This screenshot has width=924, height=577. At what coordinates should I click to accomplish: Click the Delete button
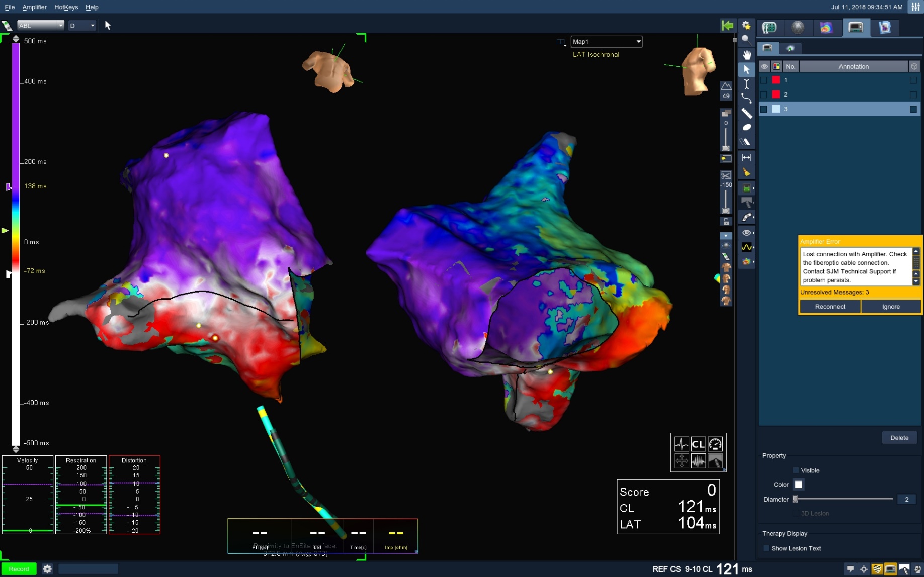pyautogui.click(x=899, y=438)
